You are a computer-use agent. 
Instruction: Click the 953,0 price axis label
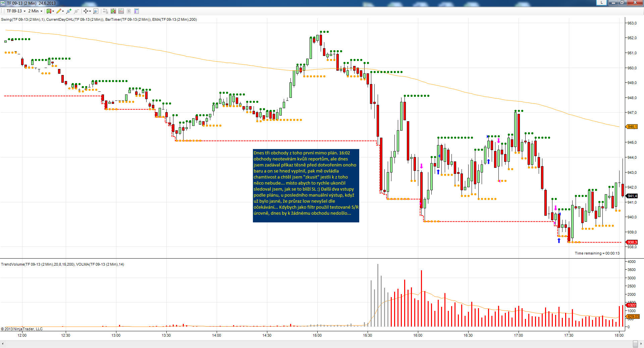(632, 23)
